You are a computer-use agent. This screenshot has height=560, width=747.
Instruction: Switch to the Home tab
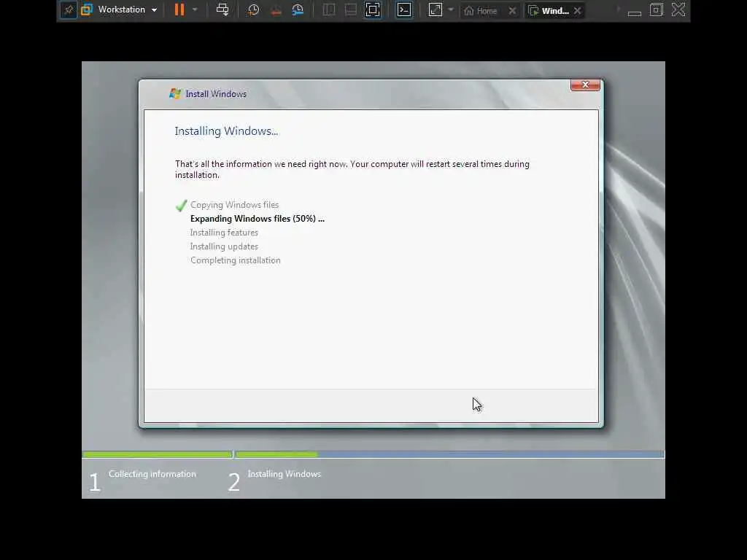pos(481,10)
